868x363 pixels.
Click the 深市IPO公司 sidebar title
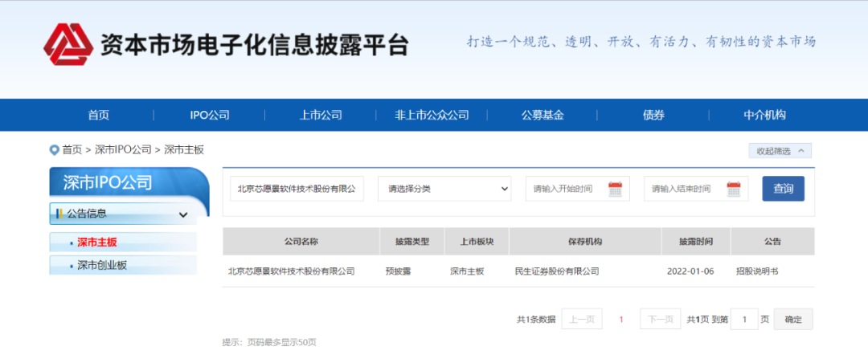point(108,182)
